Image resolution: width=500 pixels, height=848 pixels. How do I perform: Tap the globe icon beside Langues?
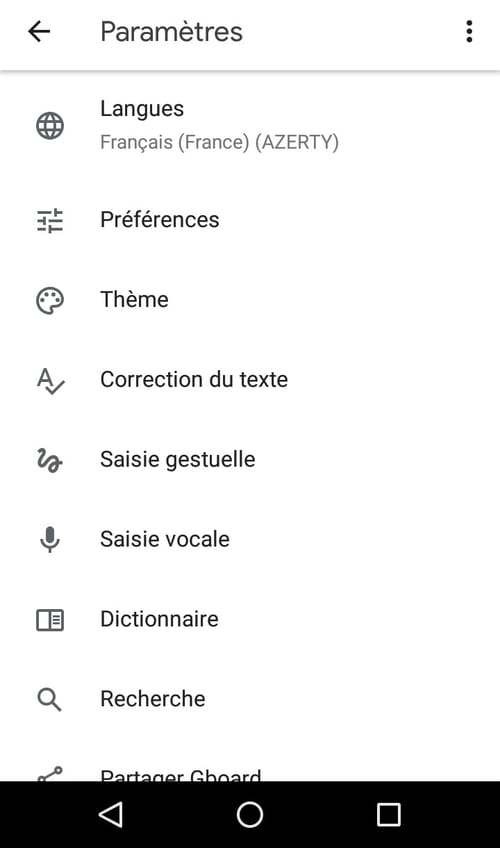[50, 125]
